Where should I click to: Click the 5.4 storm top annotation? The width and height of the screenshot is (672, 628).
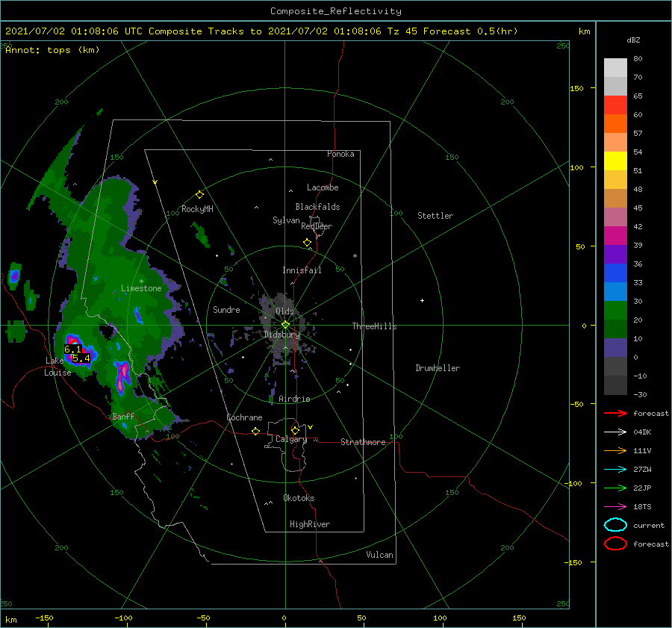tap(81, 358)
